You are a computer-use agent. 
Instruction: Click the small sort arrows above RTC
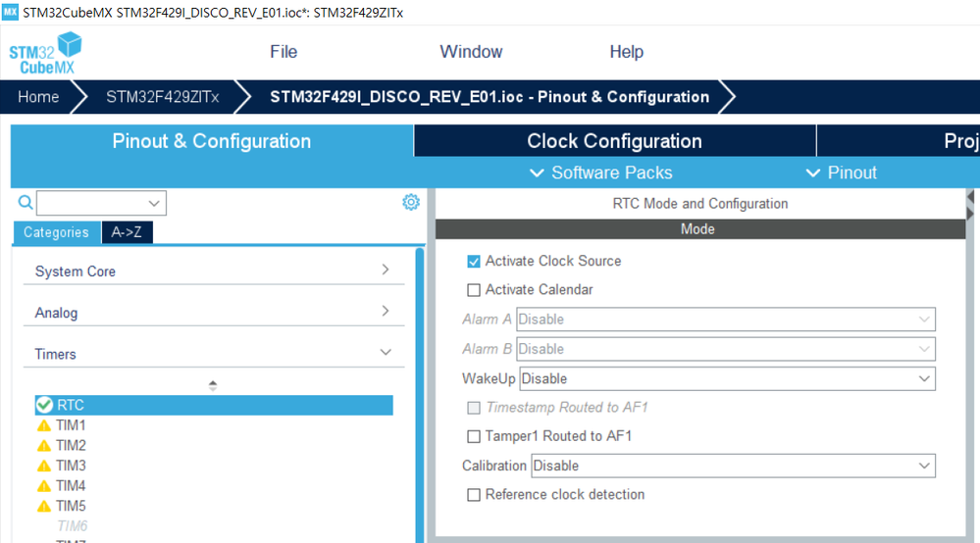pyautogui.click(x=213, y=386)
